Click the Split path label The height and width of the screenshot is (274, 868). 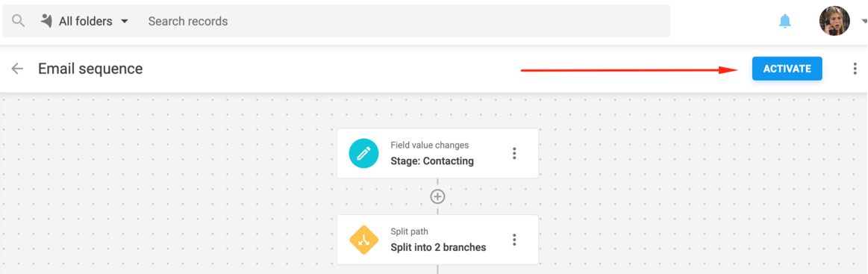409,231
